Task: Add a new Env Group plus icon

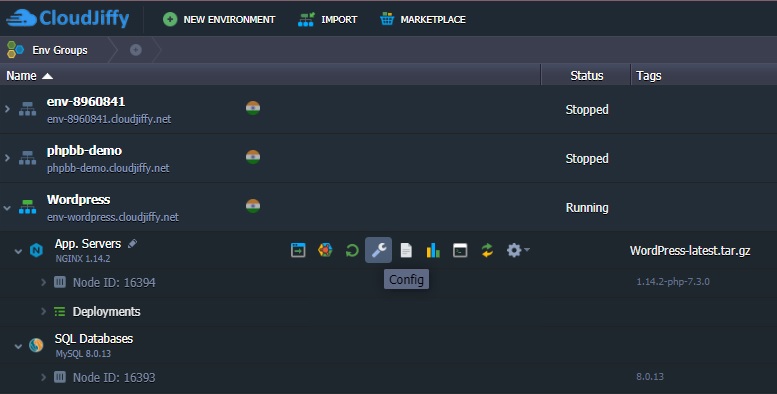Action: point(136,50)
